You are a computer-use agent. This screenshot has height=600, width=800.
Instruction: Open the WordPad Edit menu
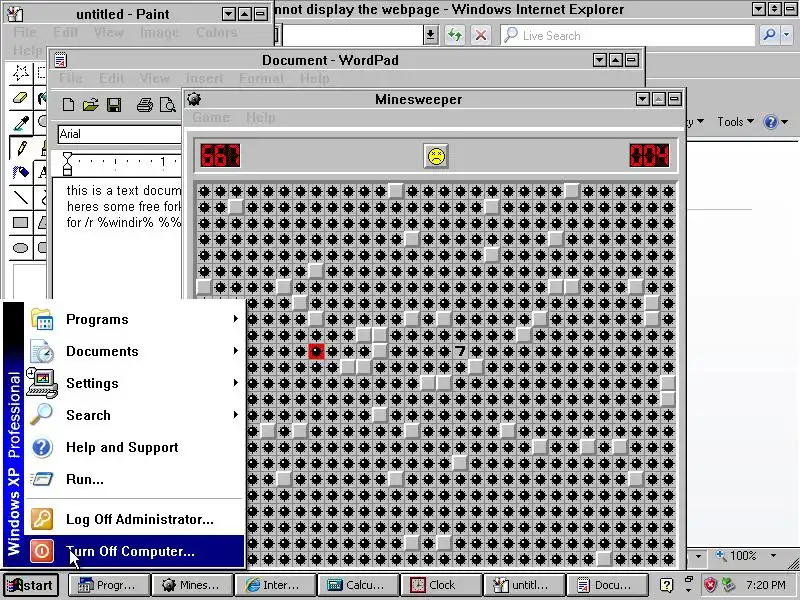click(112, 78)
